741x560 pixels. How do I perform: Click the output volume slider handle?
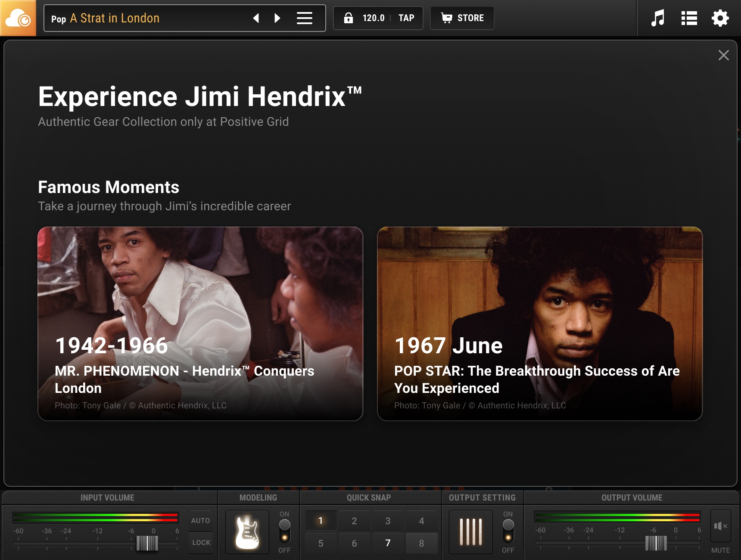click(x=656, y=543)
